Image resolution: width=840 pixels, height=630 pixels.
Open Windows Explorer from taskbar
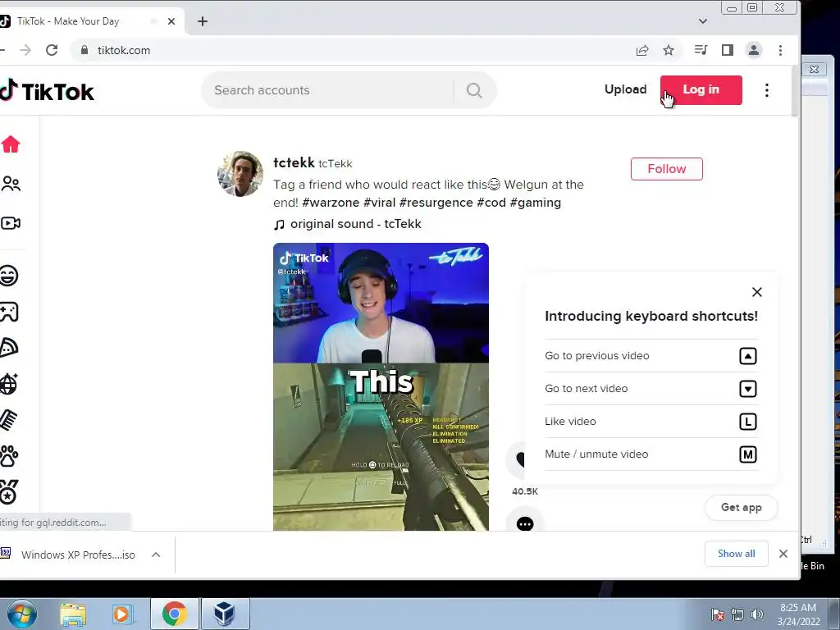pos(73,614)
